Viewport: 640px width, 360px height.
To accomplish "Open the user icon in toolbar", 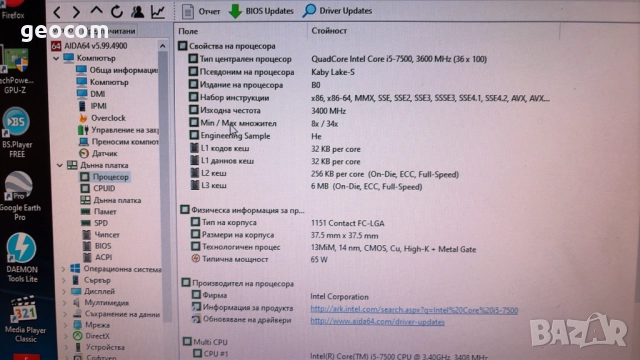I will coord(138,11).
